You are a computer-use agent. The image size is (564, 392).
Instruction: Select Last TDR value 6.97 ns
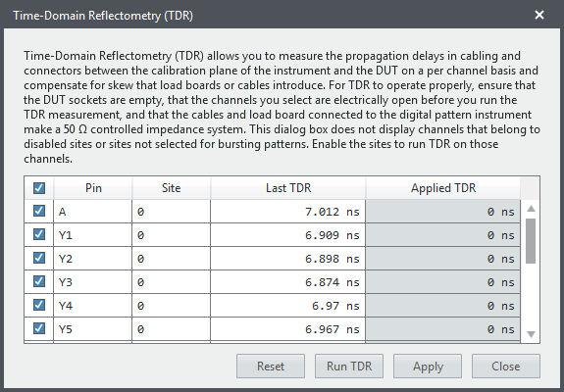click(287, 306)
